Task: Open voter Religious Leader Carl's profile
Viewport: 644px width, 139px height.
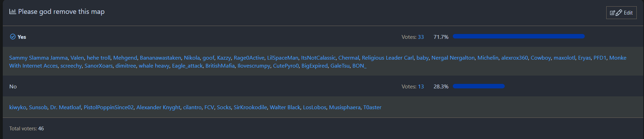Action: pos(388,58)
